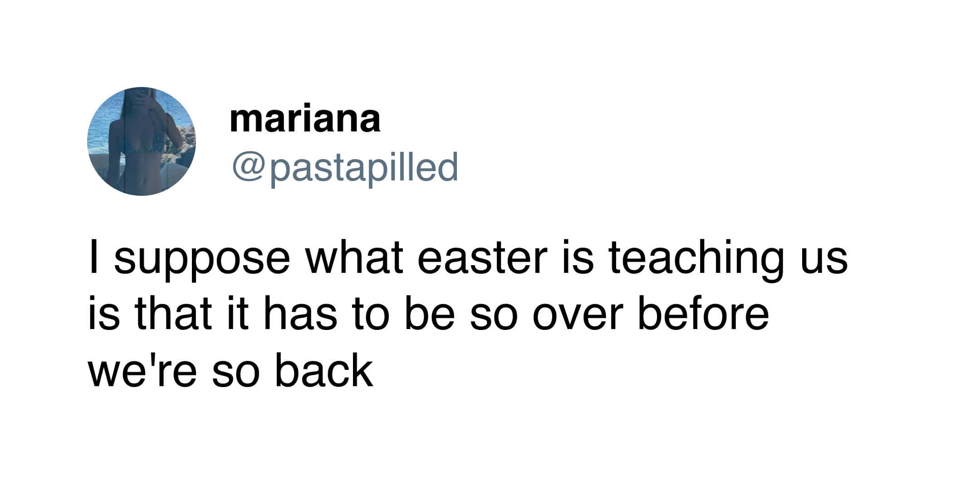Select the word "suppose" in the tweet
The image size is (980, 485).
tap(201, 261)
